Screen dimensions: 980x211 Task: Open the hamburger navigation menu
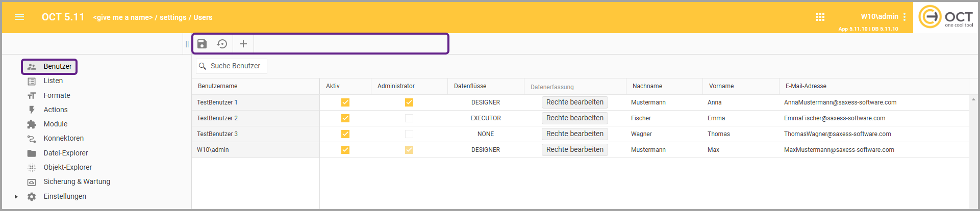coord(19,17)
